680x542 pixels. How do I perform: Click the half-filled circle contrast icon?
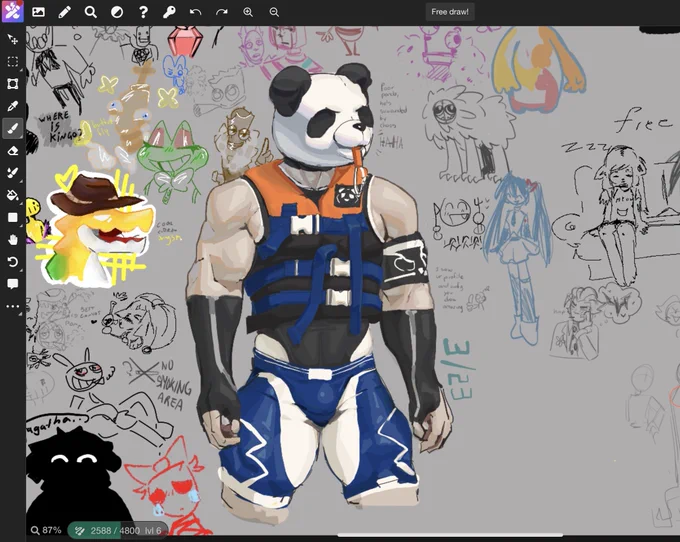117,12
